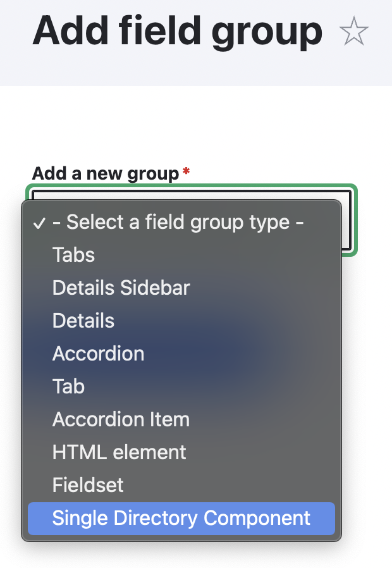
Task: Pick the Details option
Action: 181,321
